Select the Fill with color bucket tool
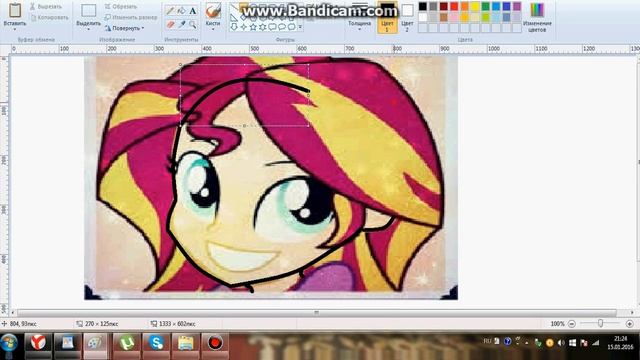640x360 pixels. 181,11
